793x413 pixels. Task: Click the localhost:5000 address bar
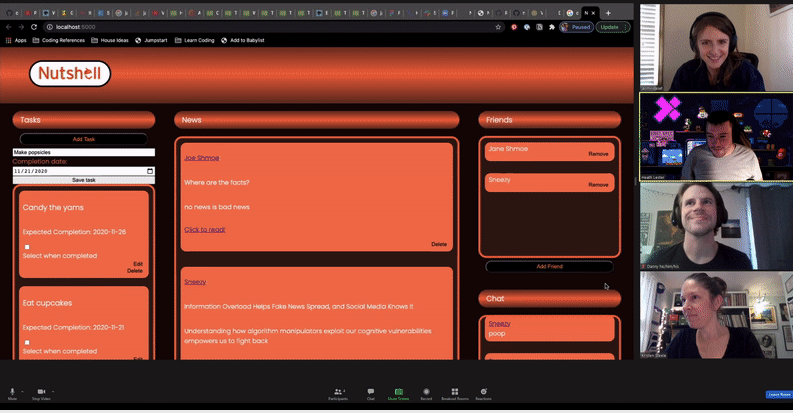(x=273, y=27)
